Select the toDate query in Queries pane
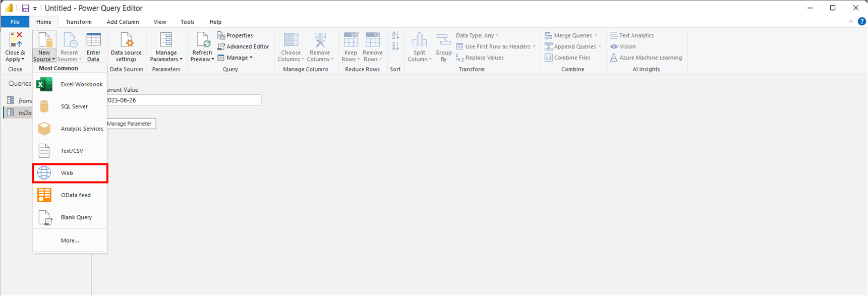The width and height of the screenshot is (868, 296). pyautogui.click(x=18, y=112)
